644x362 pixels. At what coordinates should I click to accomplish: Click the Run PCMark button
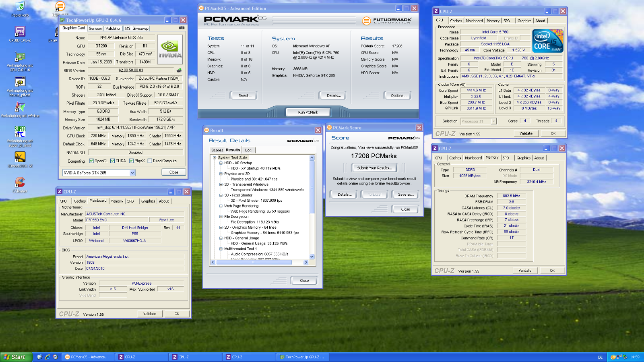[308, 112]
